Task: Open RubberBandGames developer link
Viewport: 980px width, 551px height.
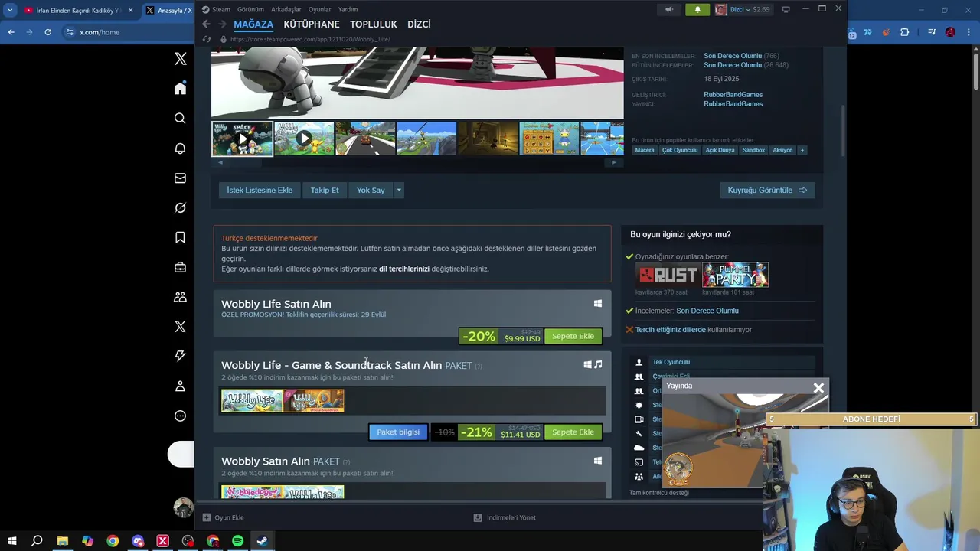Action: coord(733,95)
